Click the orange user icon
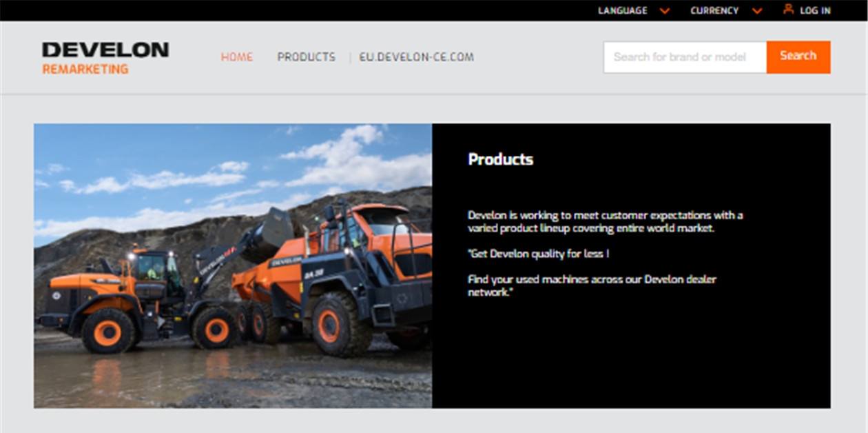This screenshot has width=868, height=433. [789, 10]
